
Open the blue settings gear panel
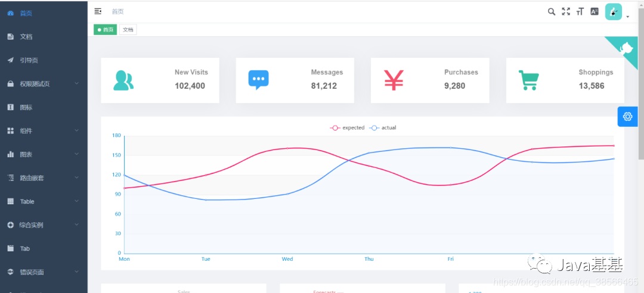pos(627,117)
